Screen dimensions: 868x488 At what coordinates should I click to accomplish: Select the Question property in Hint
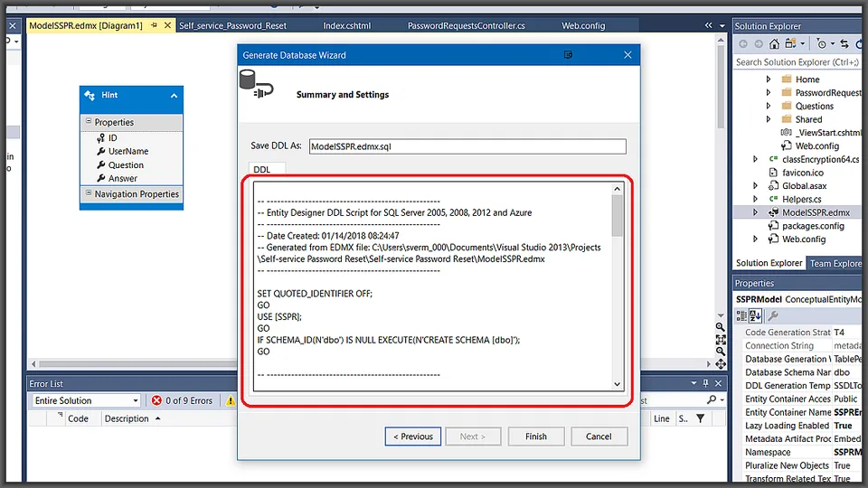(126, 164)
